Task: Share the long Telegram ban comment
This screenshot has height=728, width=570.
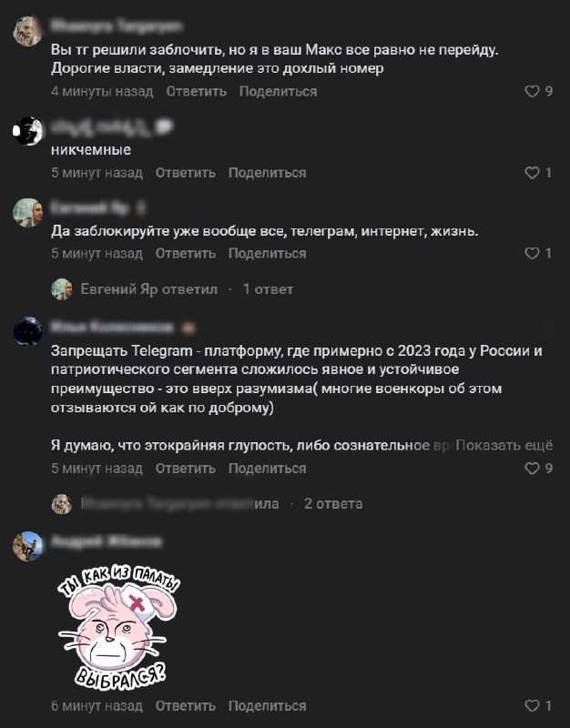Action: tap(267, 469)
